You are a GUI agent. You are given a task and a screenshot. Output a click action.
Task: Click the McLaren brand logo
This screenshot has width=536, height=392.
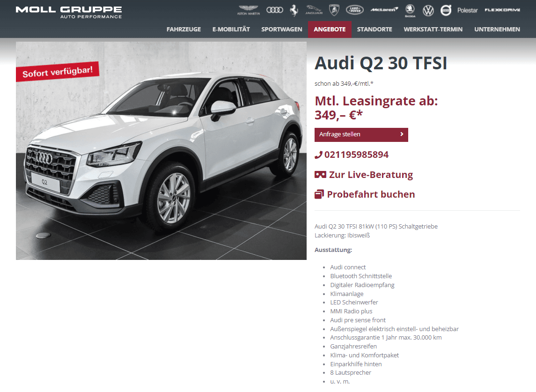(x=384, y=9)
